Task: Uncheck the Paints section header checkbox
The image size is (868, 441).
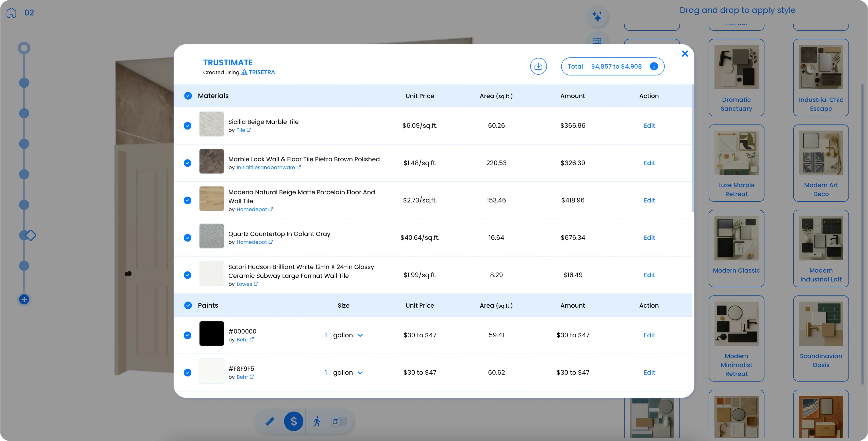Action: click(x=188, y=305)
